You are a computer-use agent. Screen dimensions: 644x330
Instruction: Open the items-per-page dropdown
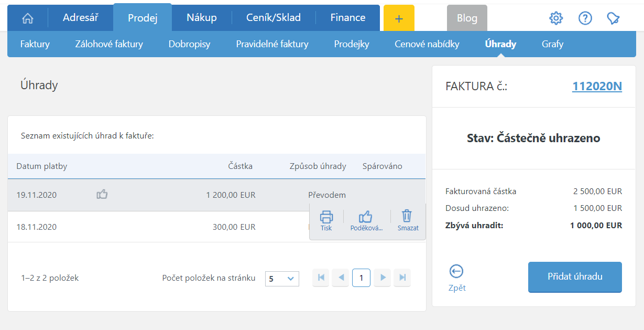[282, 279]
